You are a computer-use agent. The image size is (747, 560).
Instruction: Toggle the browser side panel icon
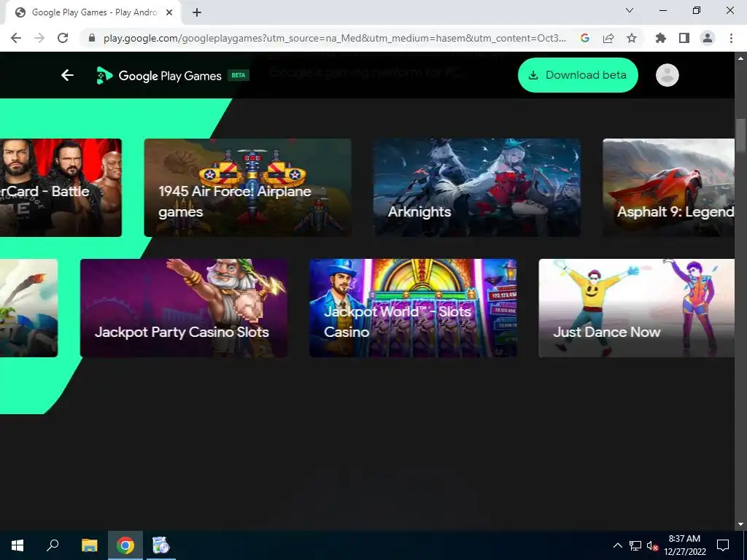click(684, 38)
